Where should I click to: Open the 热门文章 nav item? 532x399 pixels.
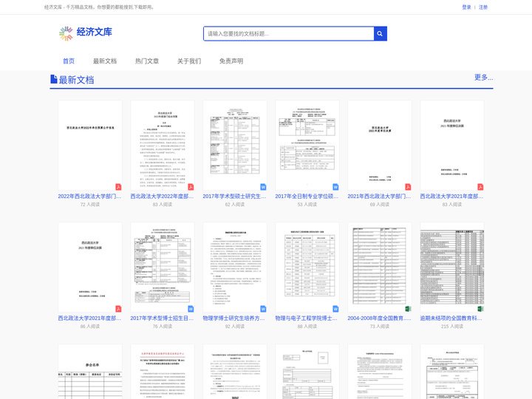click(147, 61)
